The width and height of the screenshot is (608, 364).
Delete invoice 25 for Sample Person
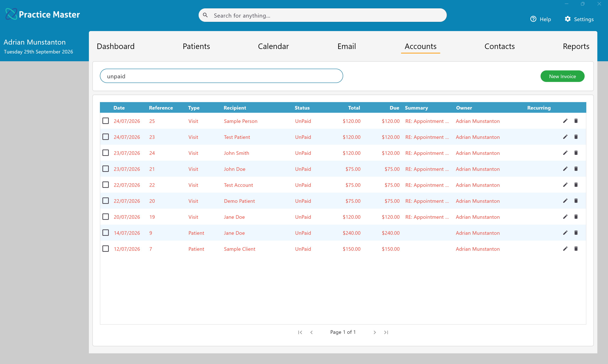click(576, 121)
